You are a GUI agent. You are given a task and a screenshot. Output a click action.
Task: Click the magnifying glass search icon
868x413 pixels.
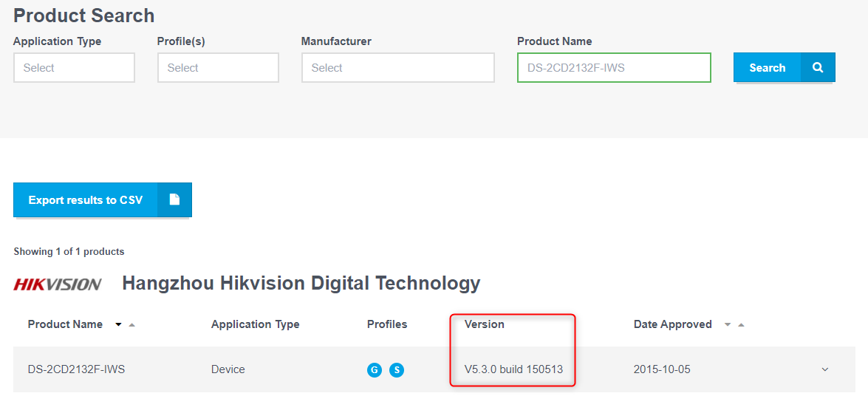818,67
